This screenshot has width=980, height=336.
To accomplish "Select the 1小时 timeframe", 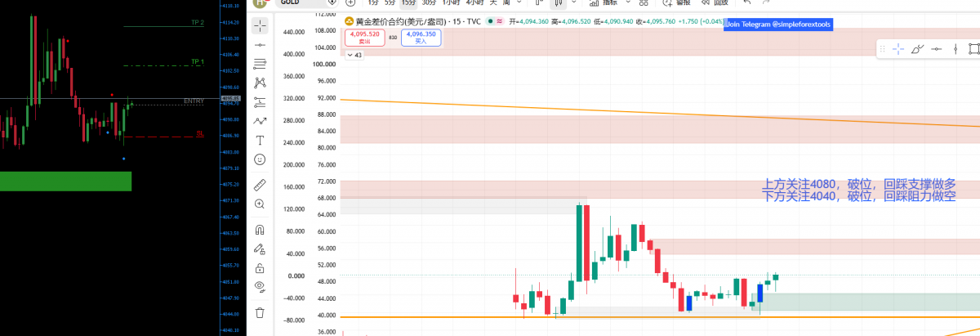I will click(450, 3).
